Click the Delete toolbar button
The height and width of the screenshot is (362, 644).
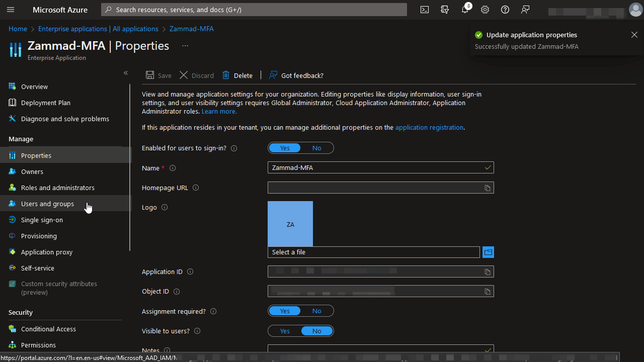pos(237,75)
